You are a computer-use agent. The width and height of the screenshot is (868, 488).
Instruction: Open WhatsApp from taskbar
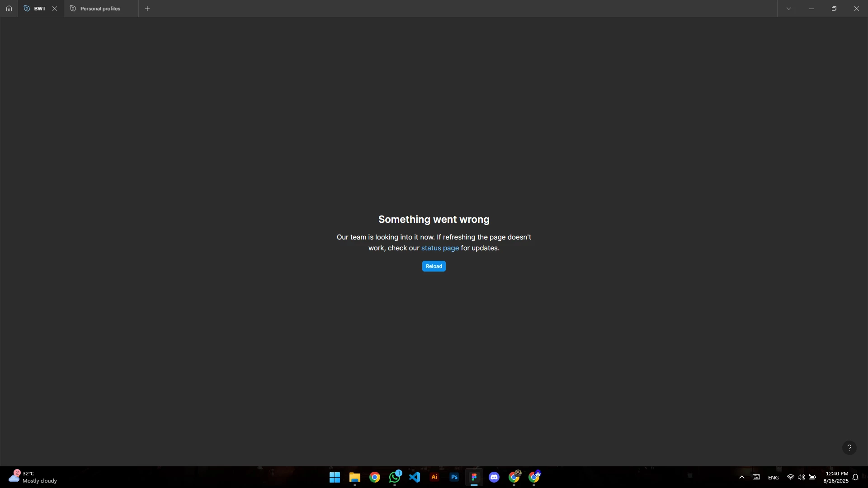point(395,477)
